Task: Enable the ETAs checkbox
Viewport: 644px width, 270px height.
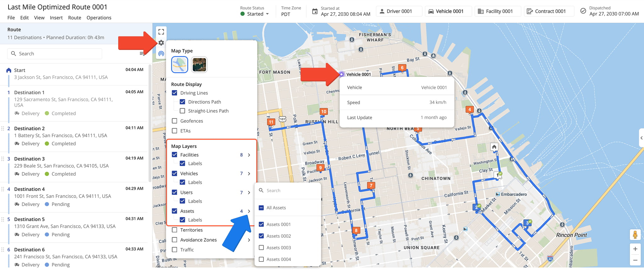Action: click(x=175, y=131)
